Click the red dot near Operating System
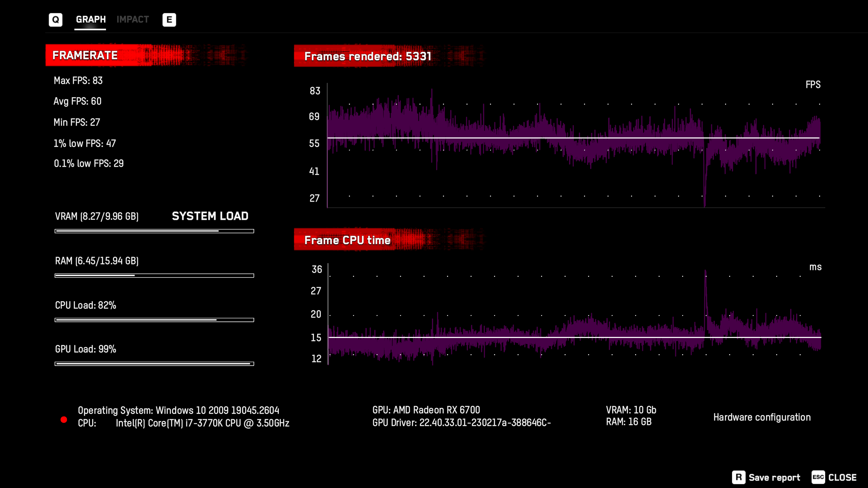This screenshot has height=488, width=868. pos(64,420)
